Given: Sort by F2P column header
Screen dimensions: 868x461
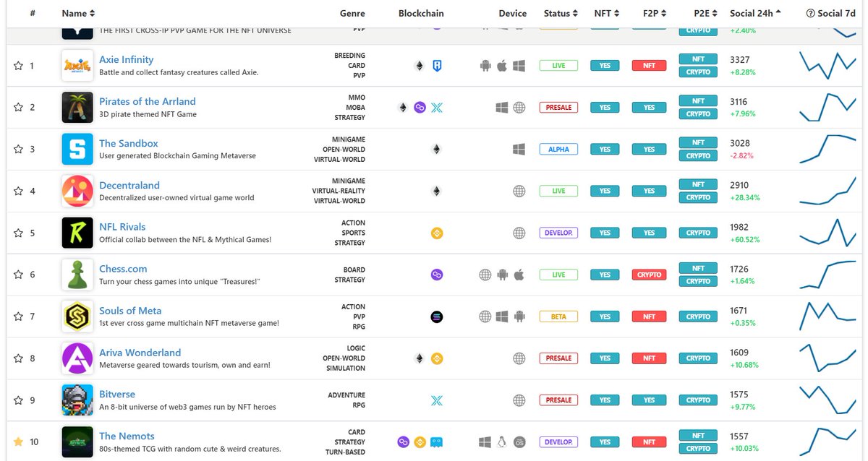Looking at the screenshot, I should [655, 13].
